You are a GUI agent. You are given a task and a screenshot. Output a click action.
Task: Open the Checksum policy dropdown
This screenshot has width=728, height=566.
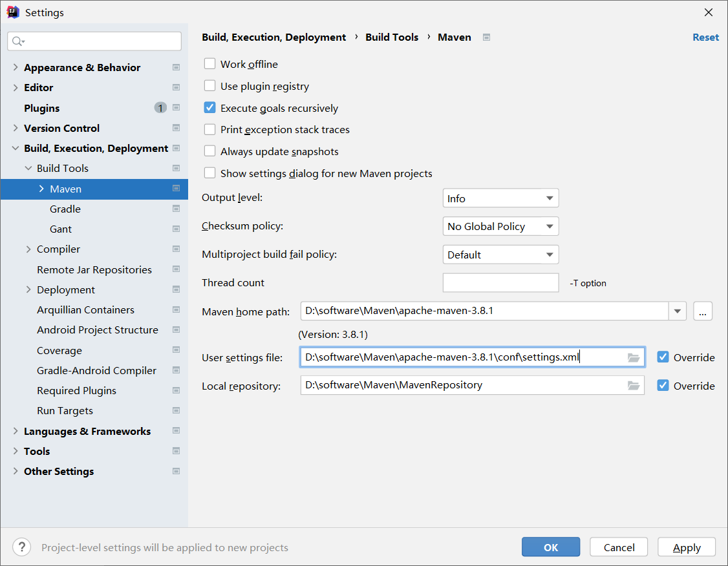coord(500,226)
